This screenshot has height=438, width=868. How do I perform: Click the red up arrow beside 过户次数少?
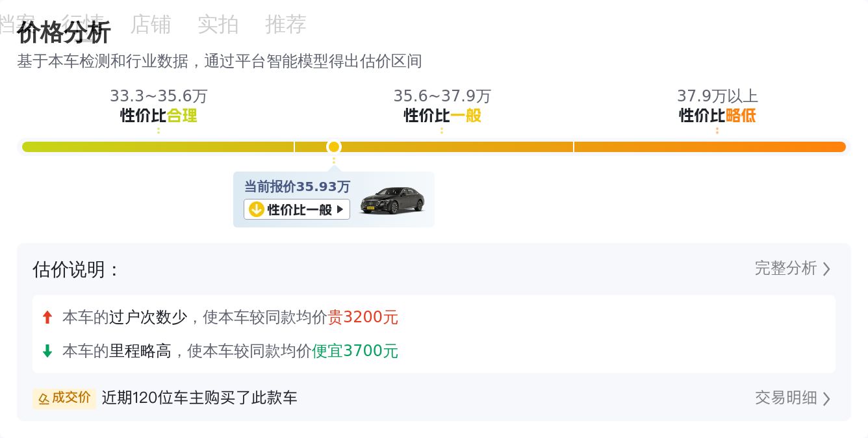tap(47, 317)
